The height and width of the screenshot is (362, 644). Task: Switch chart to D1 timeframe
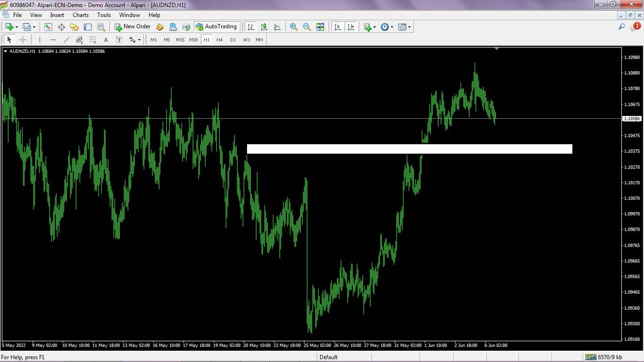tap(233, 40)
